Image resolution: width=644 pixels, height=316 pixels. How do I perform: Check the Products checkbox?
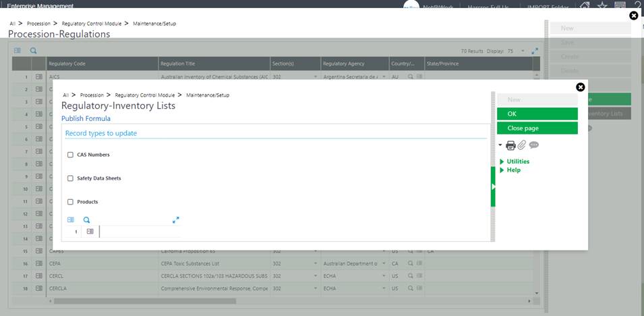tap(71, 202)
